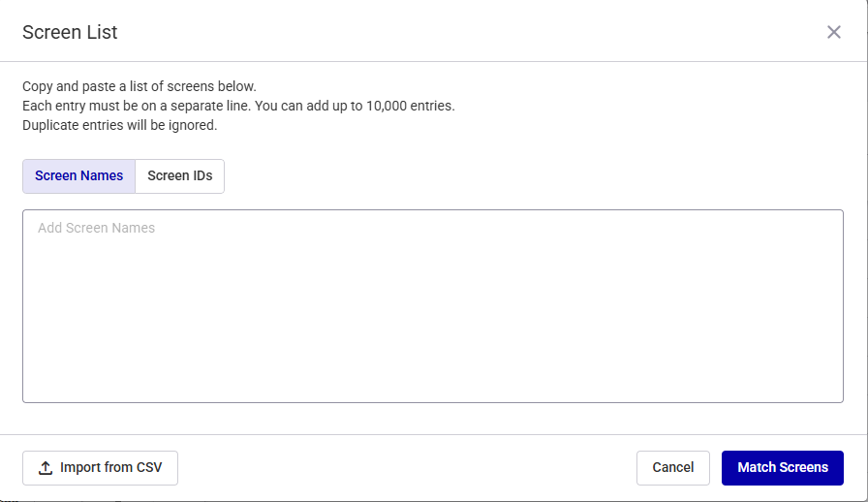Click the upload arrow icon
Screen dimensions: 868x502
tap(46, 468)
